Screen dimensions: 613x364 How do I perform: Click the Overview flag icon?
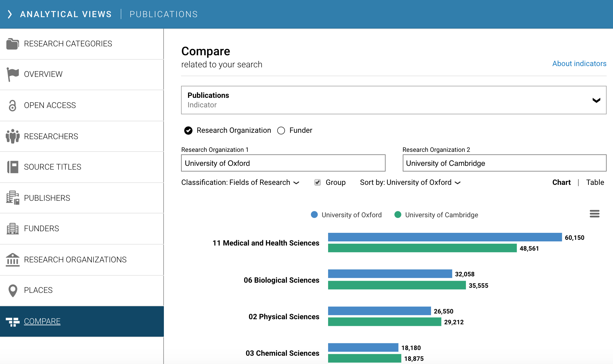pyautogui.click(x=13, y=74)
